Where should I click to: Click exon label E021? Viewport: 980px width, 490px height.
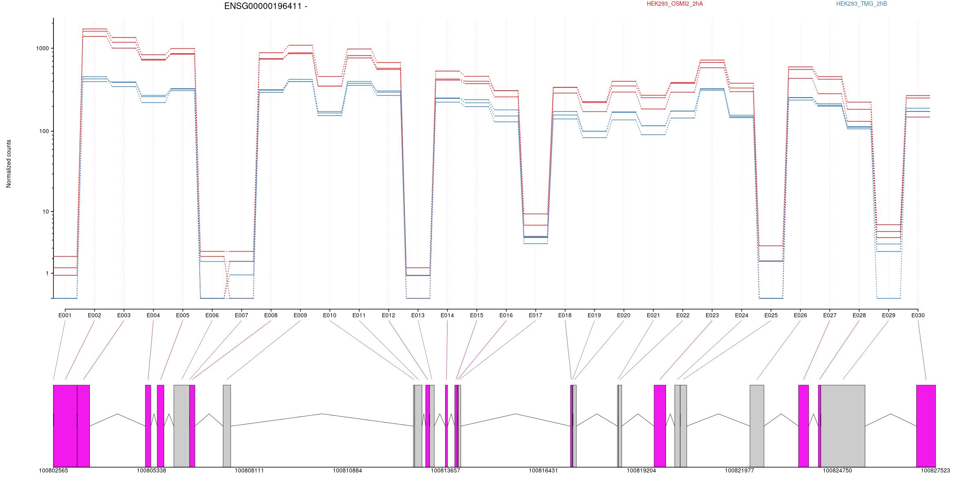click(653, 315)
